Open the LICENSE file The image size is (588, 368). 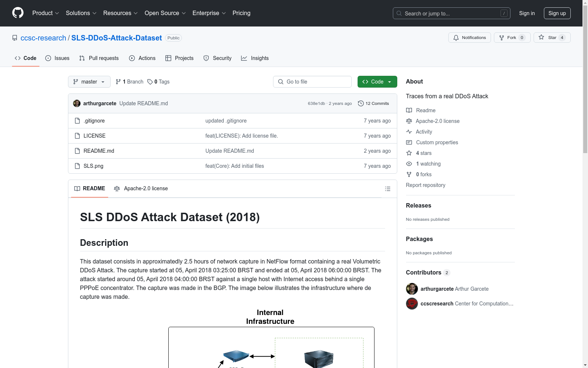point(94,136)
